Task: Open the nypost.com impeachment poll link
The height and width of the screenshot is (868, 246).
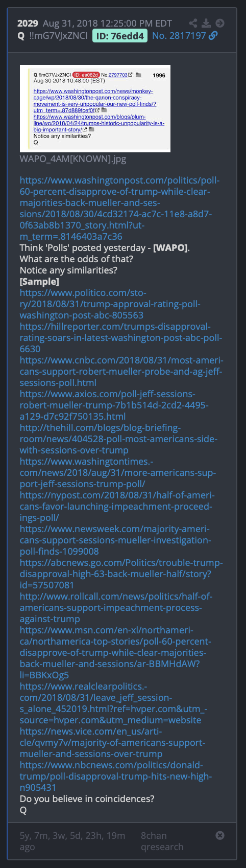Action: click(117, 507)
